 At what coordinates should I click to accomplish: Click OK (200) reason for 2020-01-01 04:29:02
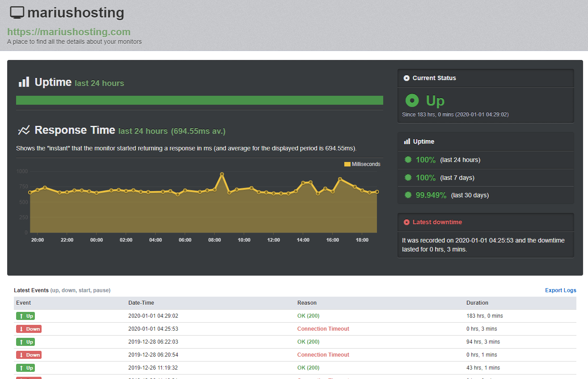pyautogui.click(x=309, y=316)
